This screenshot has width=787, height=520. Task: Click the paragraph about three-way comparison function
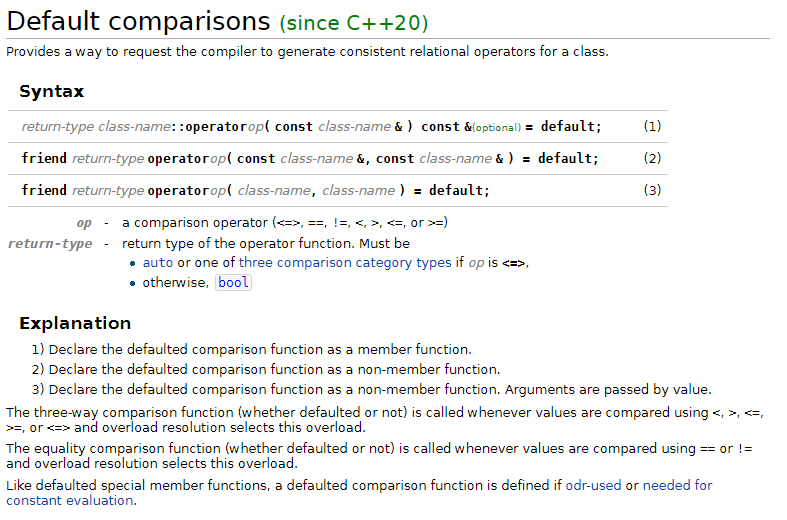pyautogui.click(x=385, y=420)
